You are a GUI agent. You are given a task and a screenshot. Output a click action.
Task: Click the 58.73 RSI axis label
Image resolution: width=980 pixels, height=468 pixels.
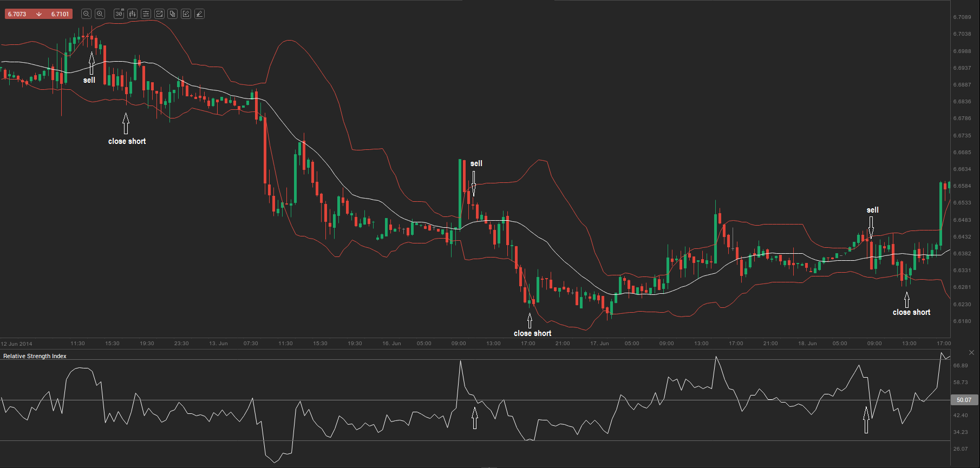961,383
